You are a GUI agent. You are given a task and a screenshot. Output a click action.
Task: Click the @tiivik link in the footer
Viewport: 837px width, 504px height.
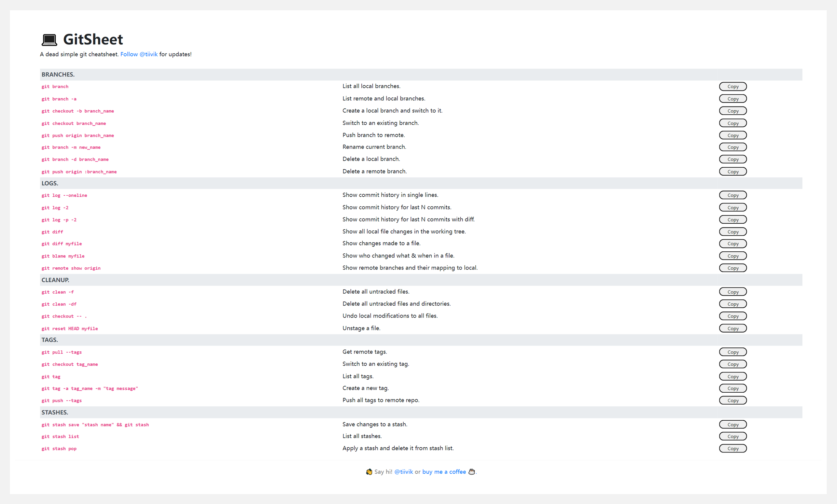[403, 472]
